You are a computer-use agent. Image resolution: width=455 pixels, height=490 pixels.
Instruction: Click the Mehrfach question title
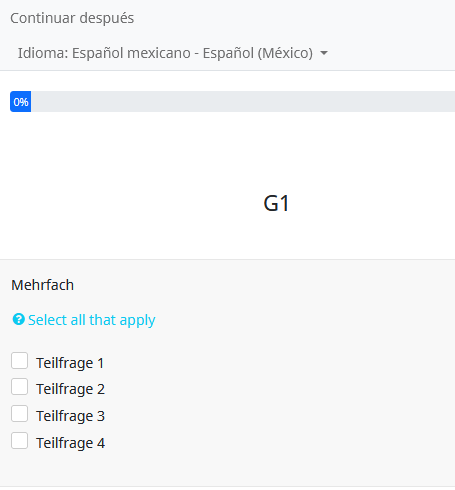click(43, 285)
